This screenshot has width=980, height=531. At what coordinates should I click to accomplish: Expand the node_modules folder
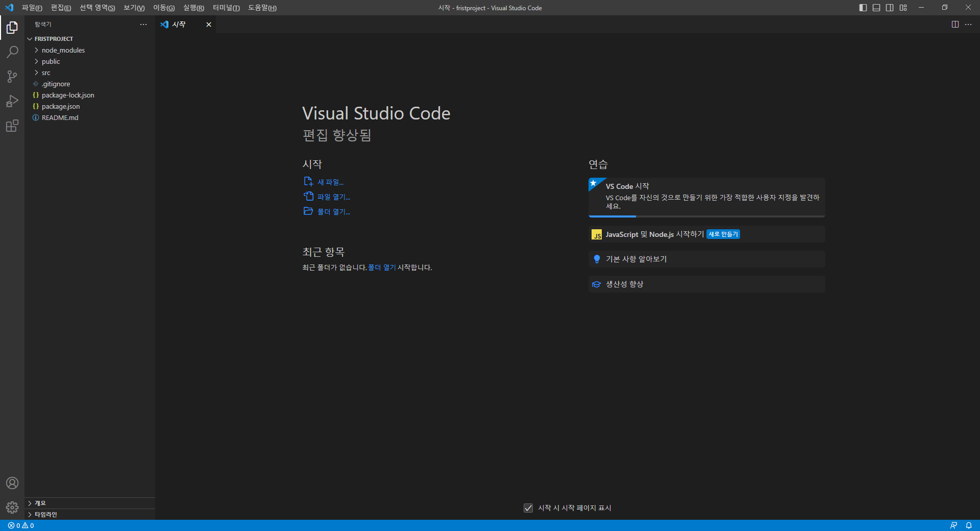click(90, 50)
